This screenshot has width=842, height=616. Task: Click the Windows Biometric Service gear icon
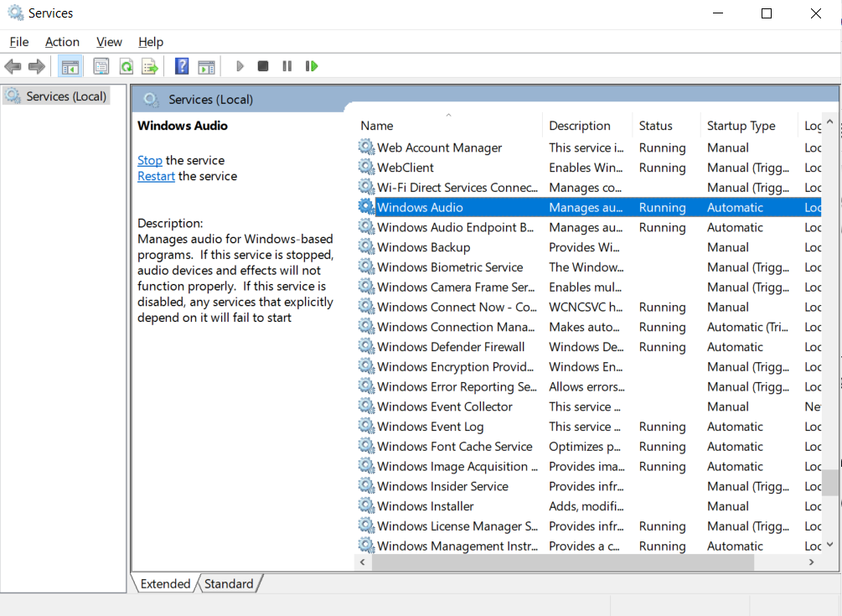point(366,267)
